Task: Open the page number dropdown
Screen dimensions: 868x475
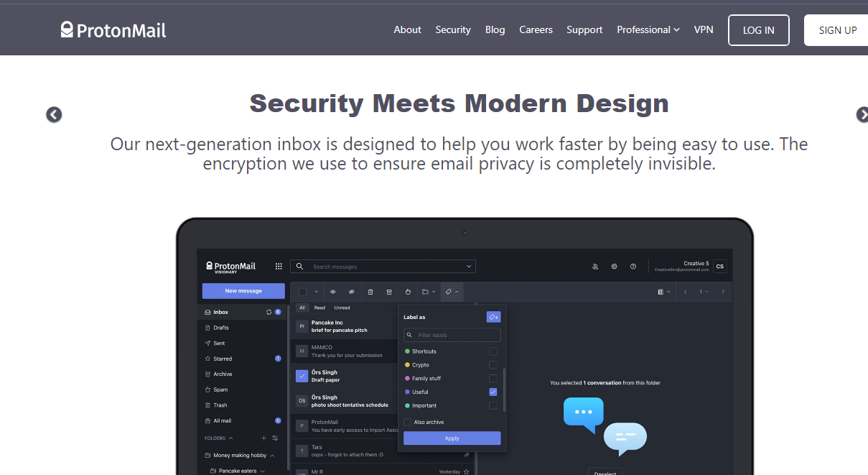Action: point(704,292)
